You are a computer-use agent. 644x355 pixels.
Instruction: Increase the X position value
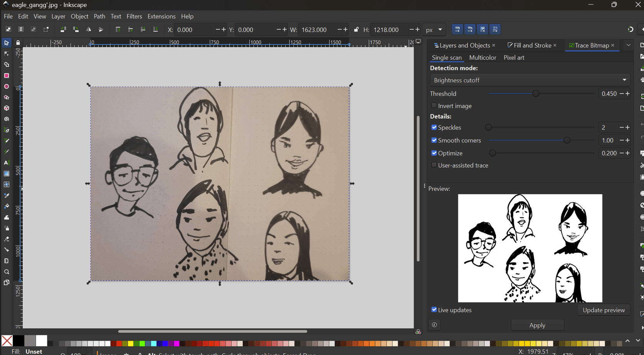click(x=224, y=30)
